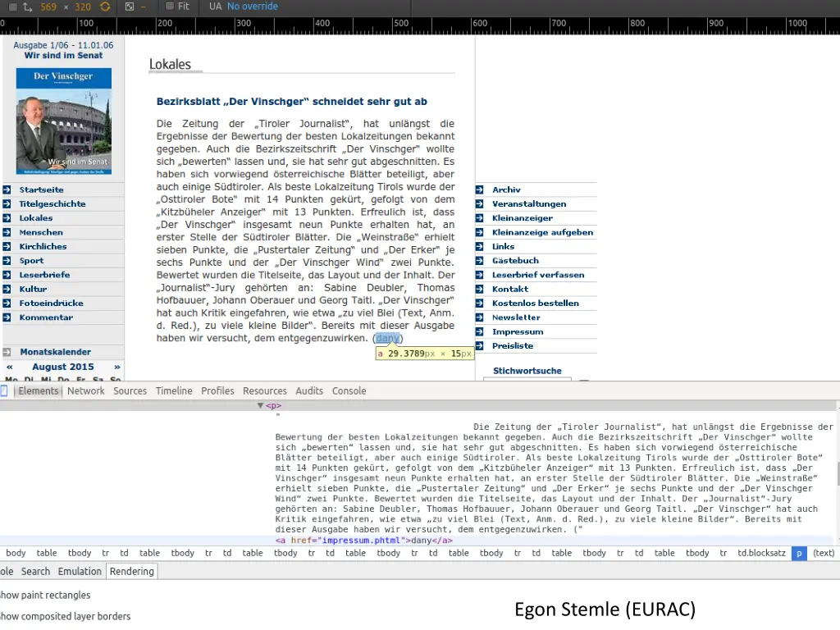840x630 pixels.
Task: Open the Newsletter link
Action: tap(516, 317)
